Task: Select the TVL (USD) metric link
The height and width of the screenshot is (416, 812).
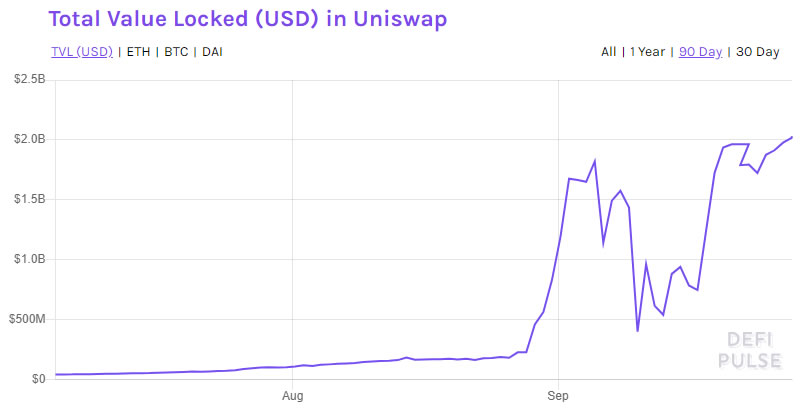Action: (82, 52)
